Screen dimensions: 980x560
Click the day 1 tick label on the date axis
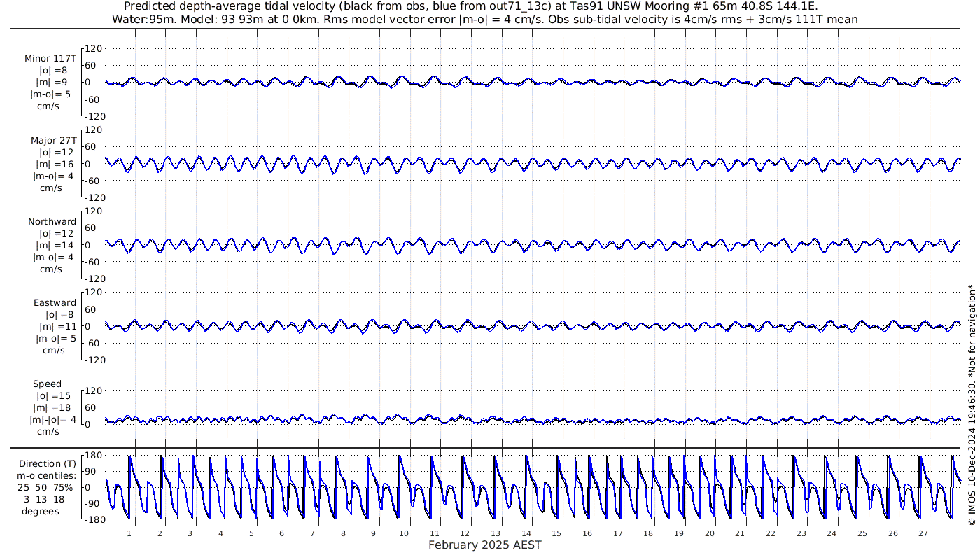[x=129, y=533]
